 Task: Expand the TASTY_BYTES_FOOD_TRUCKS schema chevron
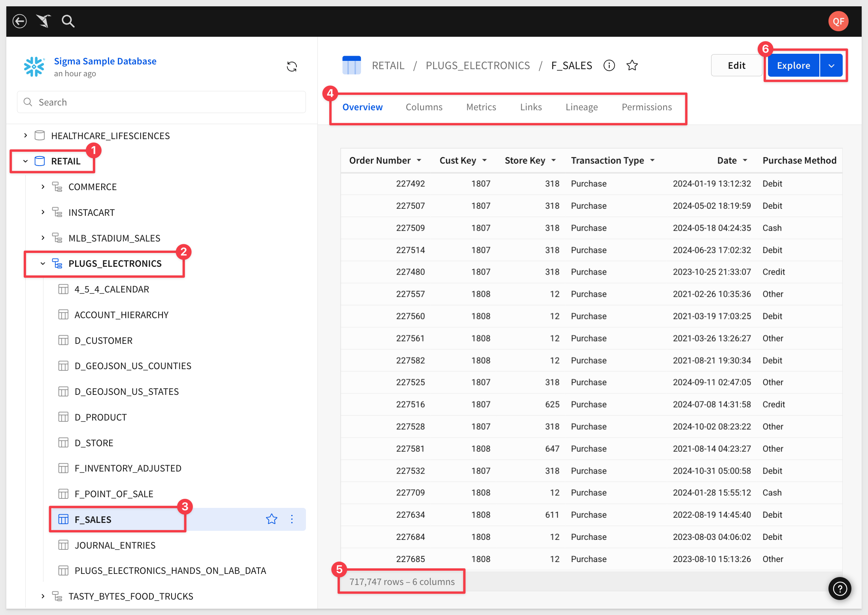[43, 596]
